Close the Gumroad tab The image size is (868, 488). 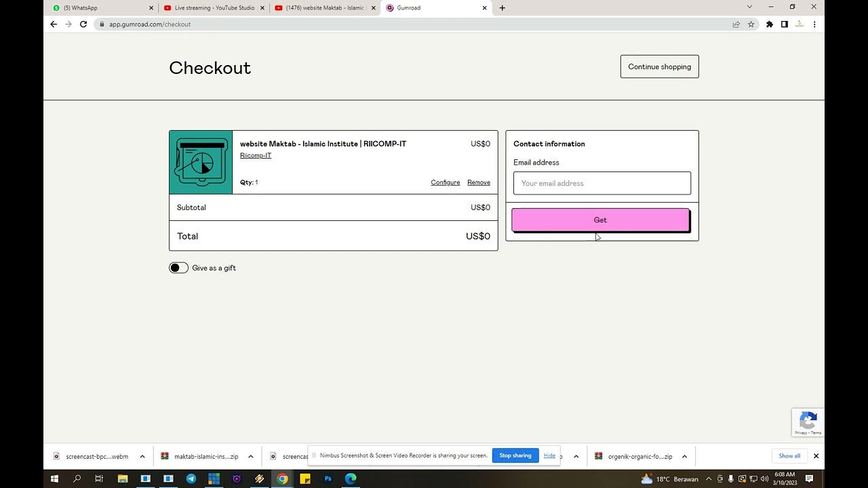click(x=484, y=8)
